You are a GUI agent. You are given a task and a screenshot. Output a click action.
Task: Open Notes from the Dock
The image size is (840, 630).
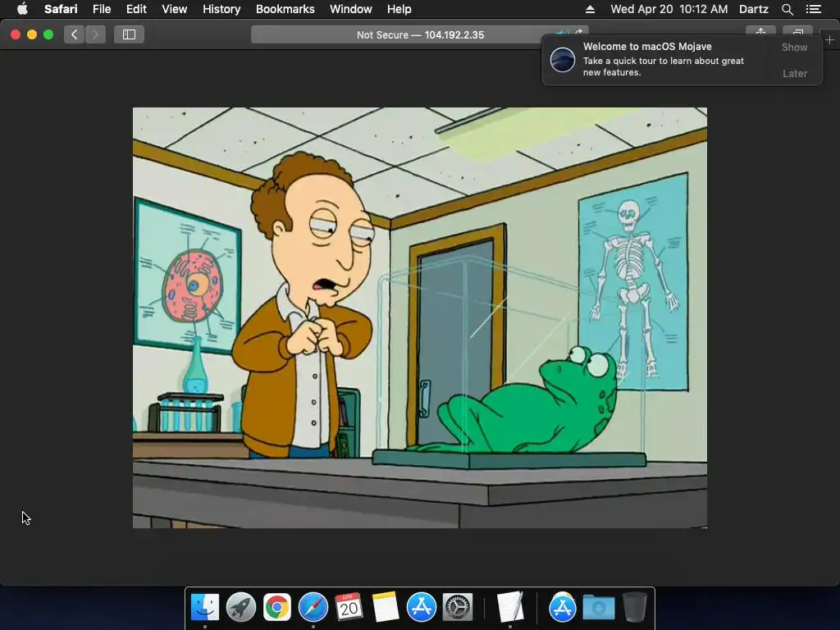[x=386, y=607]
